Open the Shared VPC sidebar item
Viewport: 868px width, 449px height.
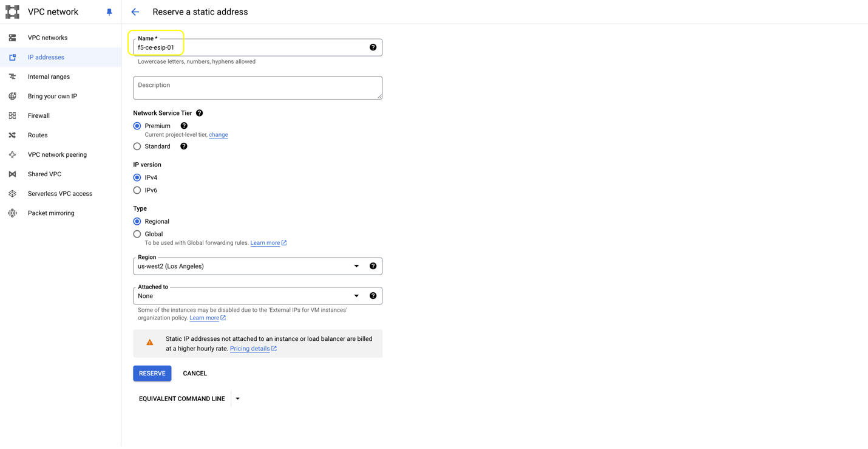(x=12, y=174)
